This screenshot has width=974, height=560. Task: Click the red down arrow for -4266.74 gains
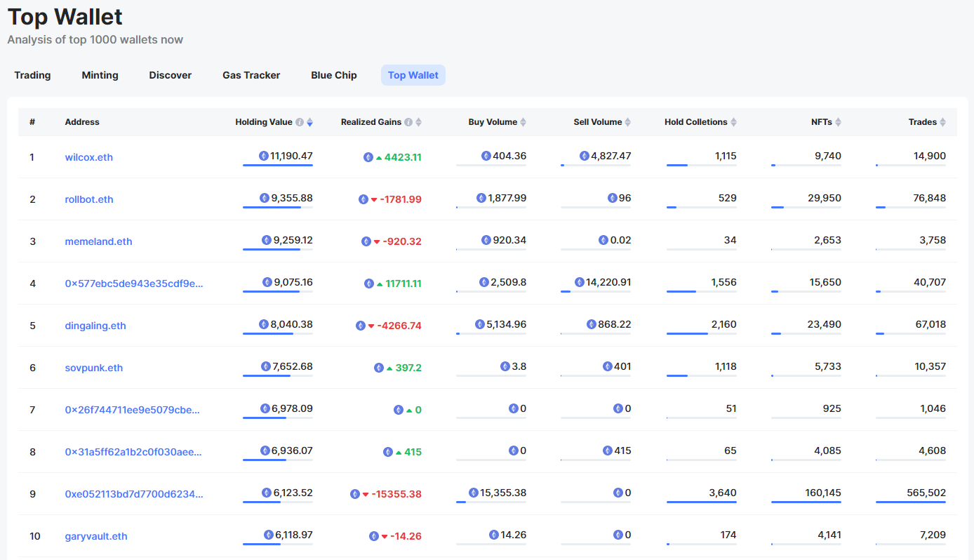pos(371,326)
